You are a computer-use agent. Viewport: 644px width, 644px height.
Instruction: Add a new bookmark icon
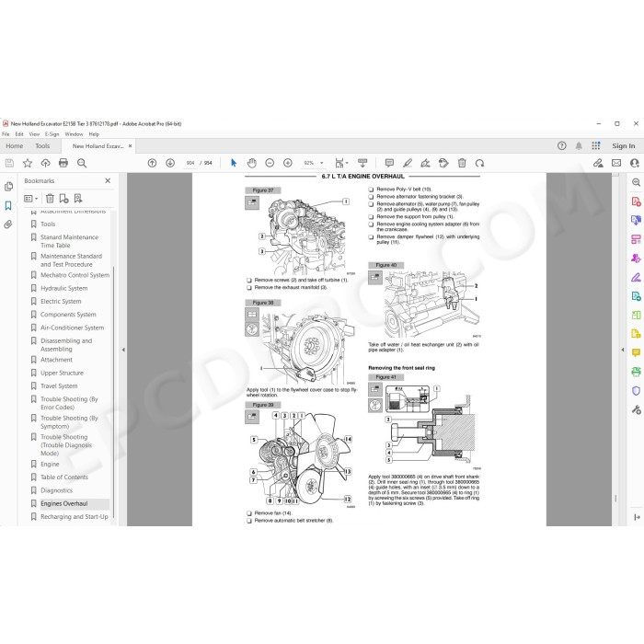click(63, 199)
